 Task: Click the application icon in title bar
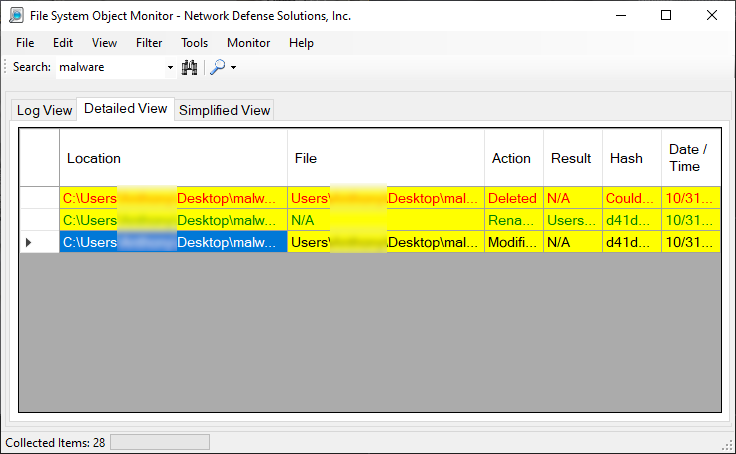[17, 15]
